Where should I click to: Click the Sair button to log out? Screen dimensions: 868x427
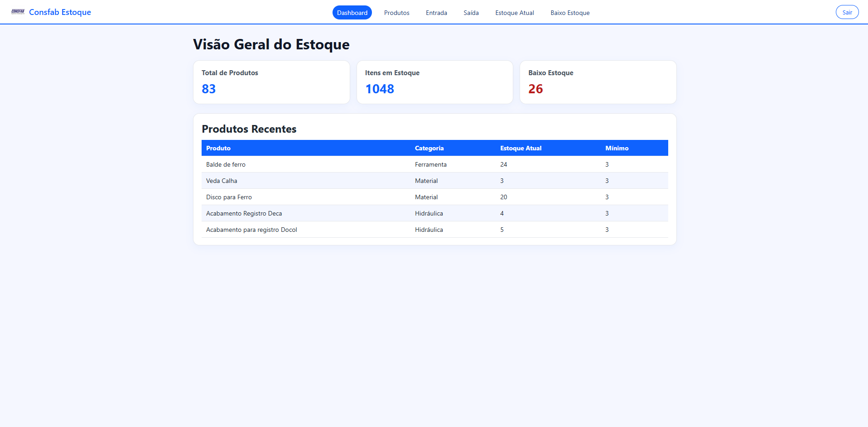(x=847, y=12)
